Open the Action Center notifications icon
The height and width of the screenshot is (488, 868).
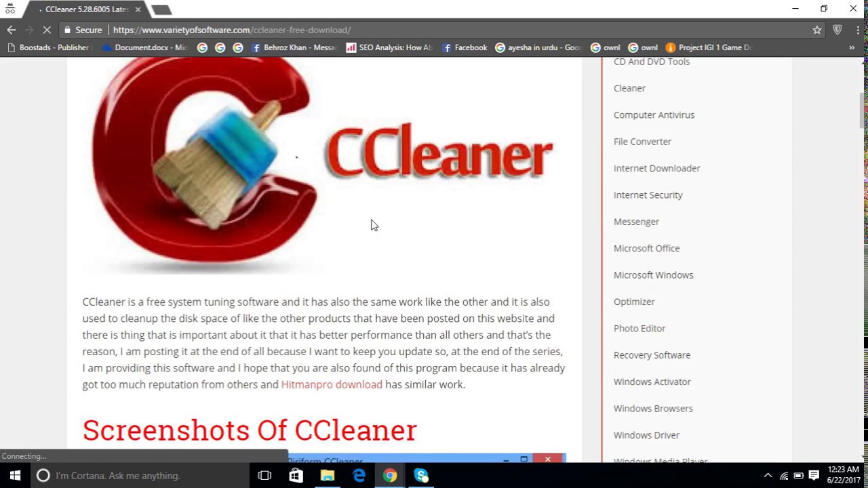[814, 476]
